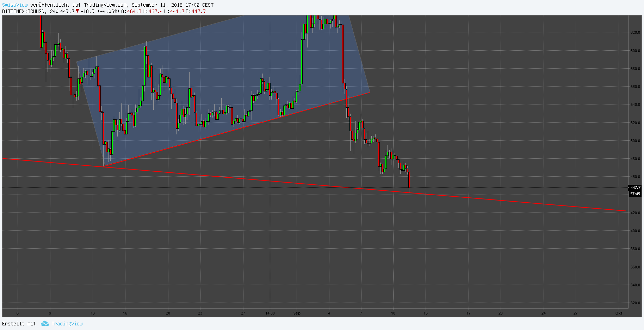Click the 360.0 price axis label
Image resolution: width=644 pixels, height=330 pixels.
click(x=635, y=267)
